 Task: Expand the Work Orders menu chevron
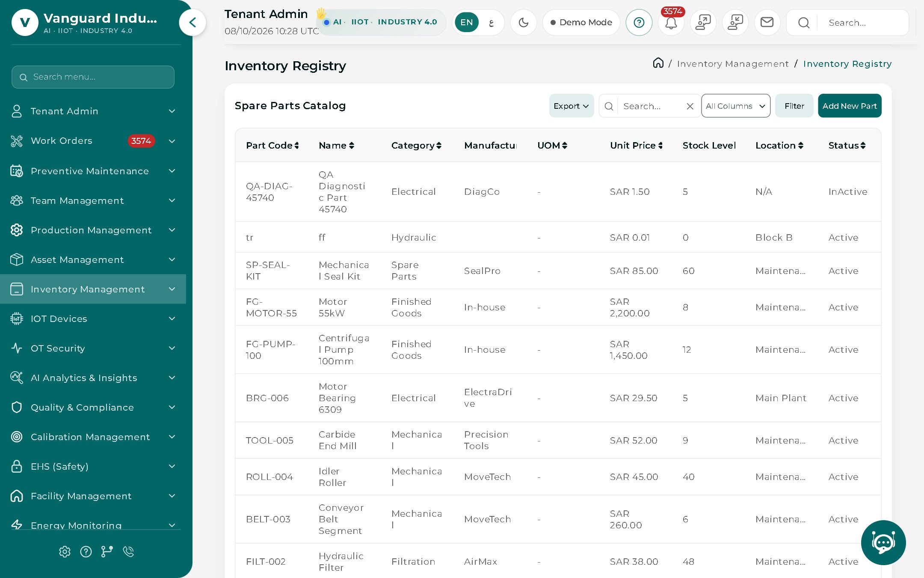coord(172,141)
